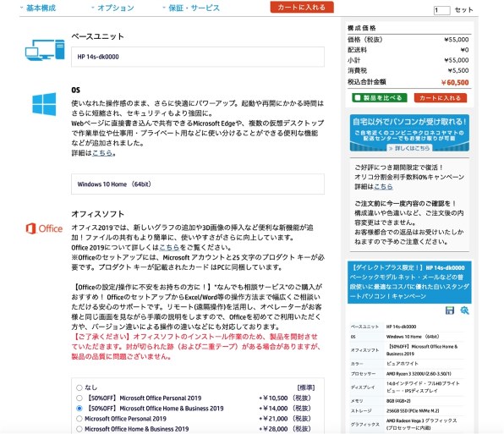The height and width of the screenshot is (434, 504).
Task: Click the 自宅以外でパソコンが受け取れる banner
Action: click(409, 133)
